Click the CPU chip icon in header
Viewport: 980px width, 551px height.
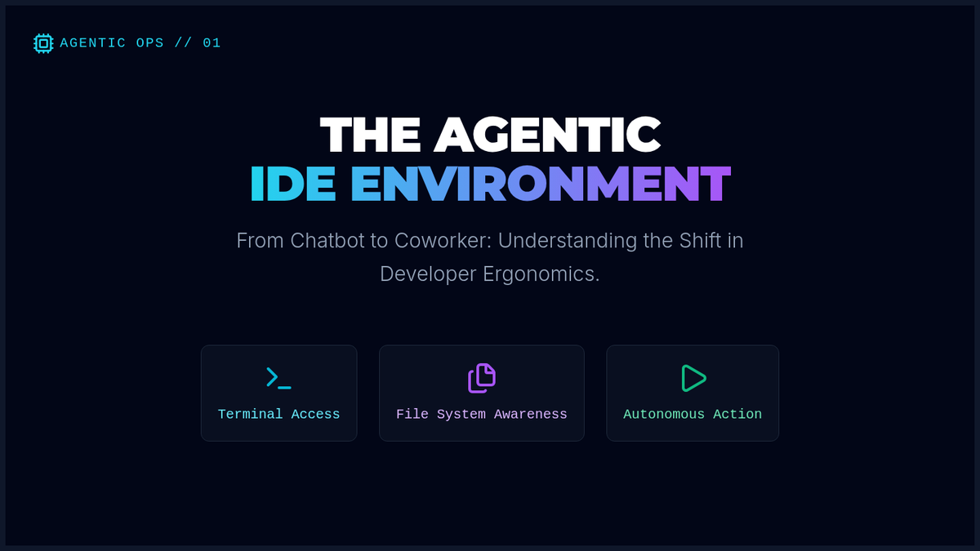[x=43, y=43]
